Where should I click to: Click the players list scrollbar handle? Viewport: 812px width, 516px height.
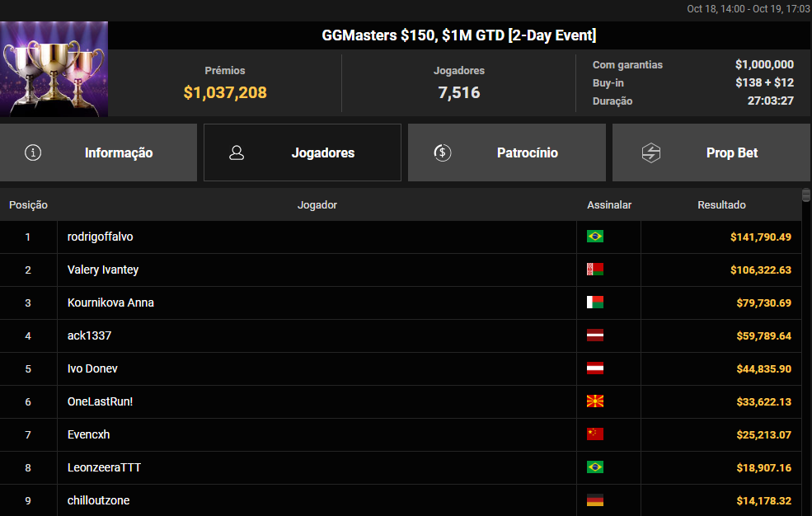click(x=806, y=195)
